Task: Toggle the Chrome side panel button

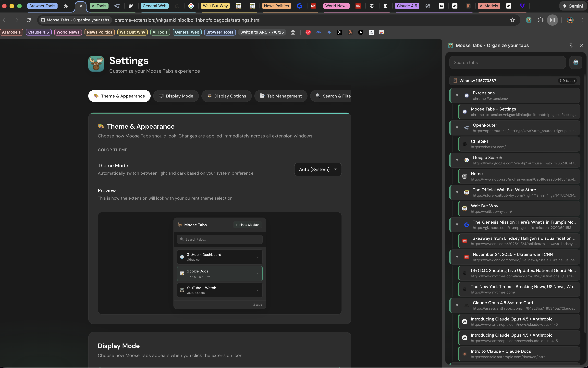Action: coord(552,20)
